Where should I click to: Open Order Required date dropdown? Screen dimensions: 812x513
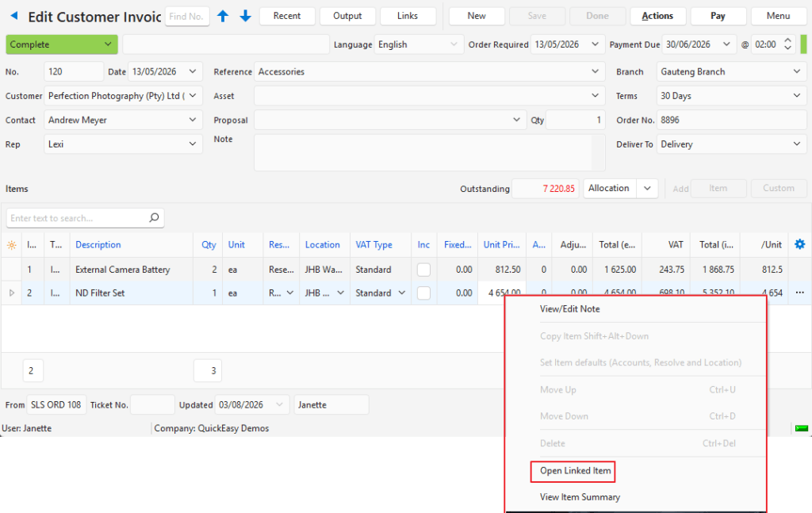(595, 44)
